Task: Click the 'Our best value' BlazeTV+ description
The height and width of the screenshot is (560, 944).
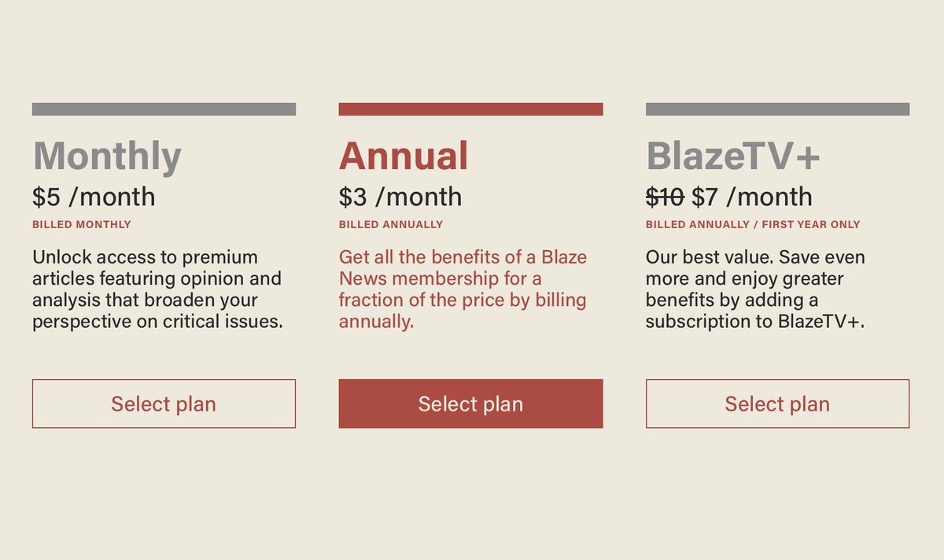Action: point(755,289)
